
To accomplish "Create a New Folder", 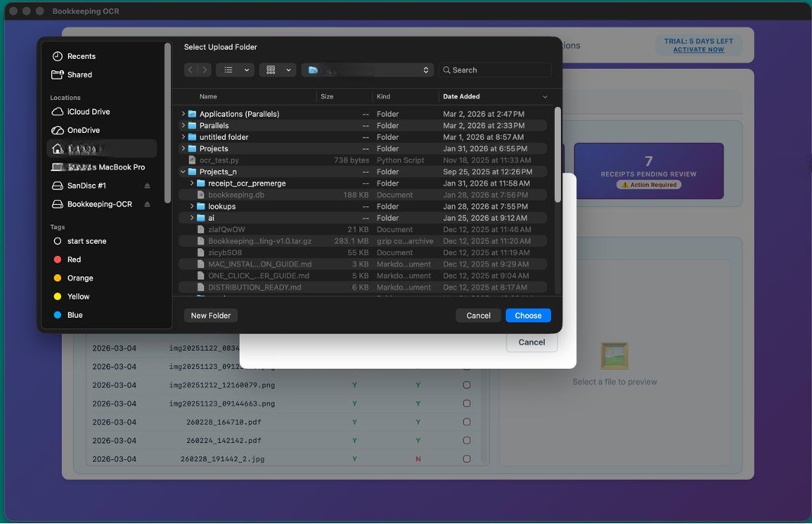I will click(x=210, y=315).
